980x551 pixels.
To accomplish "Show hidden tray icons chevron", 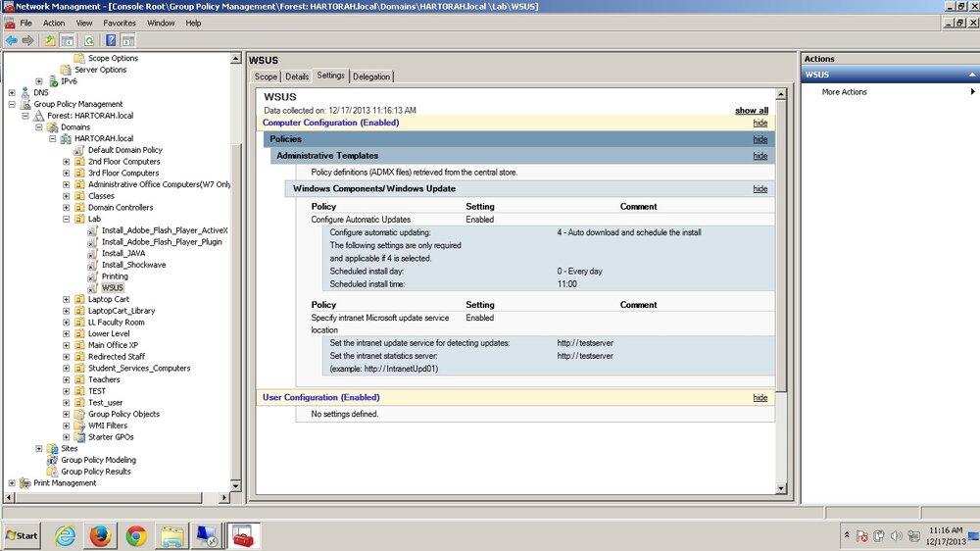I will tap(847, 535).
